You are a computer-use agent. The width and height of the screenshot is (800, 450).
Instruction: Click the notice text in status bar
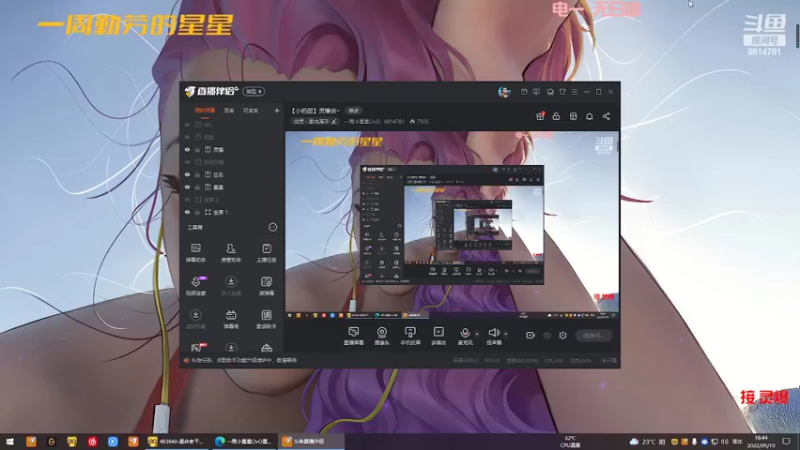pyautogui.click(x=244, y=360)
